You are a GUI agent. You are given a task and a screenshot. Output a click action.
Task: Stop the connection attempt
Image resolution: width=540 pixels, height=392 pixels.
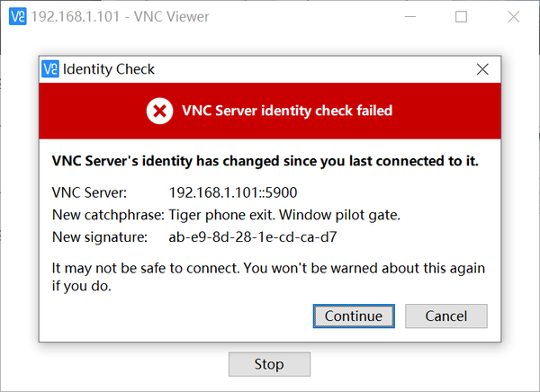[269, 364]
